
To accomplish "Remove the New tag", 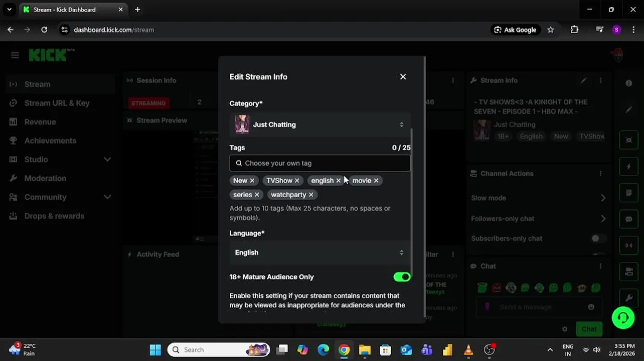I will [252, 180].
